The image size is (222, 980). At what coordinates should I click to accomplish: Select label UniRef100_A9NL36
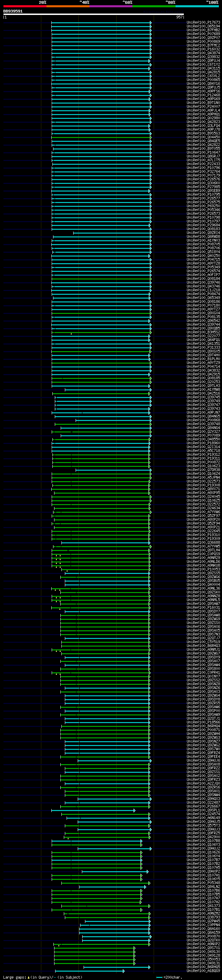pyautogui.click(x=203, y=588)
